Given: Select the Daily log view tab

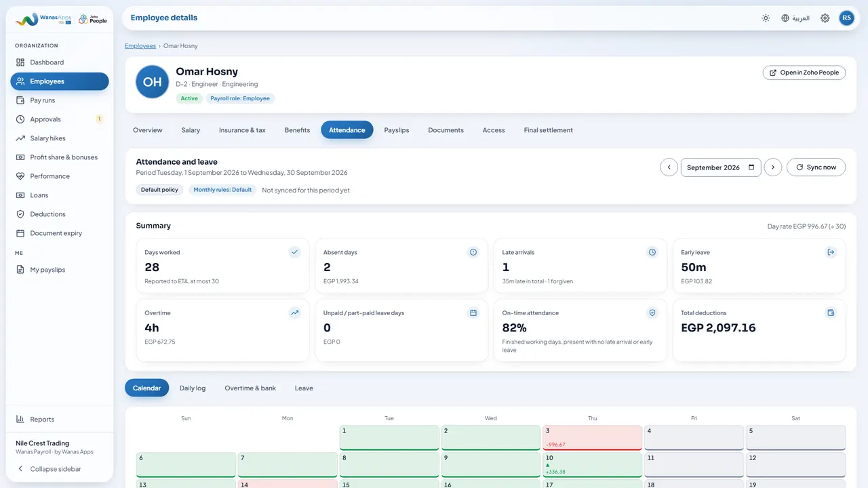Looking at the screenshot, I should [x=193, y=388].
